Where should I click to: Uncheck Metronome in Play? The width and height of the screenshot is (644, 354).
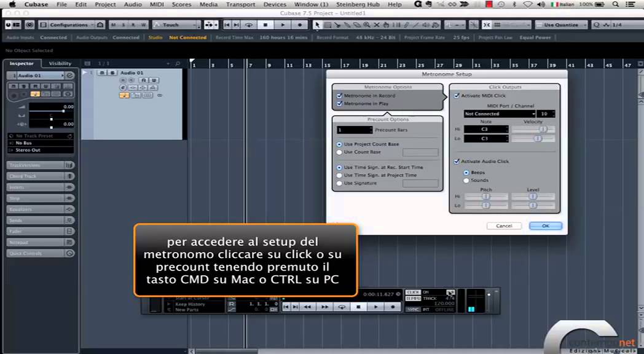(x=339, y=103)
